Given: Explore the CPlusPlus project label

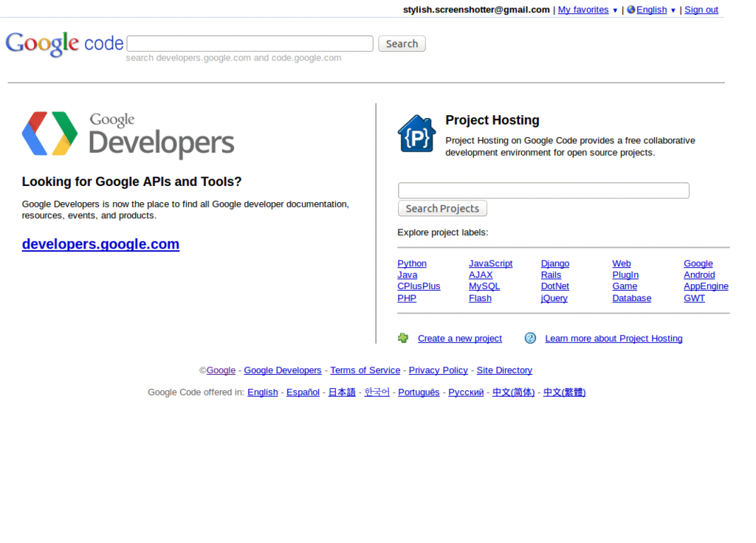Looking at the screenshot, I should tap(419, 286).
